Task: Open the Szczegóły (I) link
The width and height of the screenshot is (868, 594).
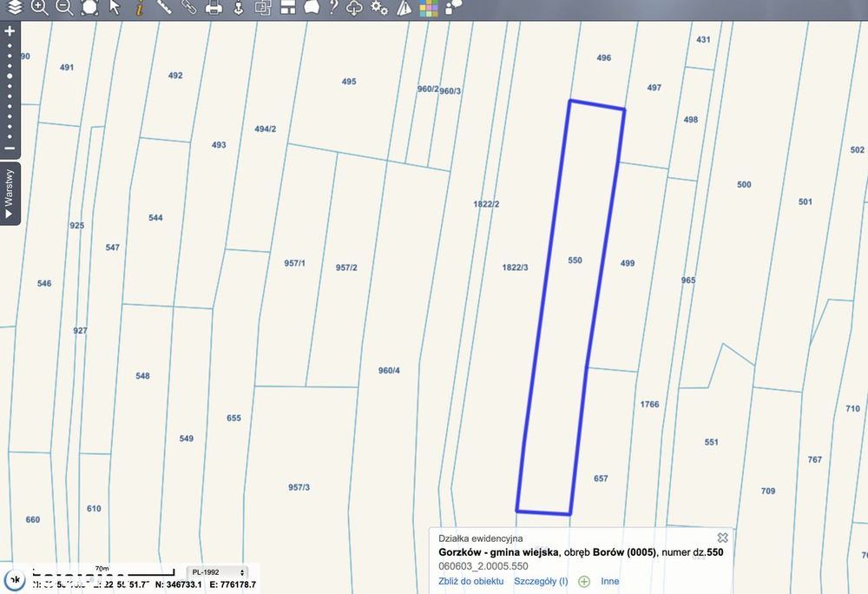Action: 541,581
